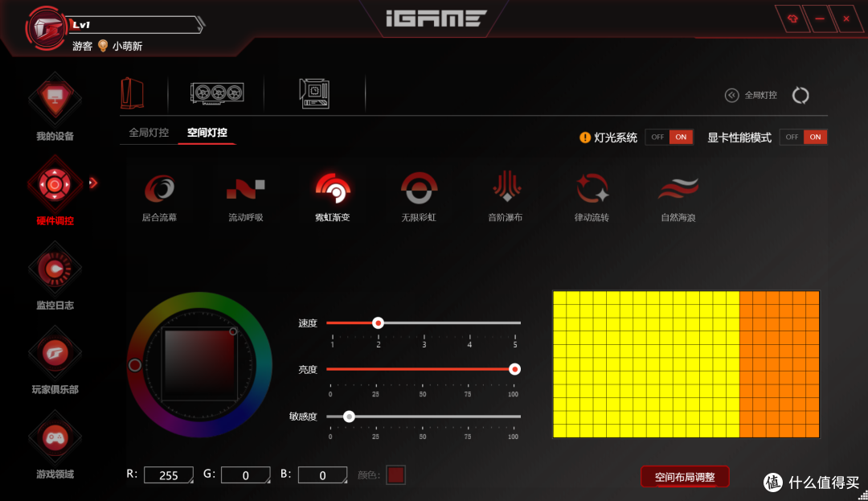The height and width of the screenshot is (501, 868).
Task: Click the user avatar logo
Action: (46, 27)
